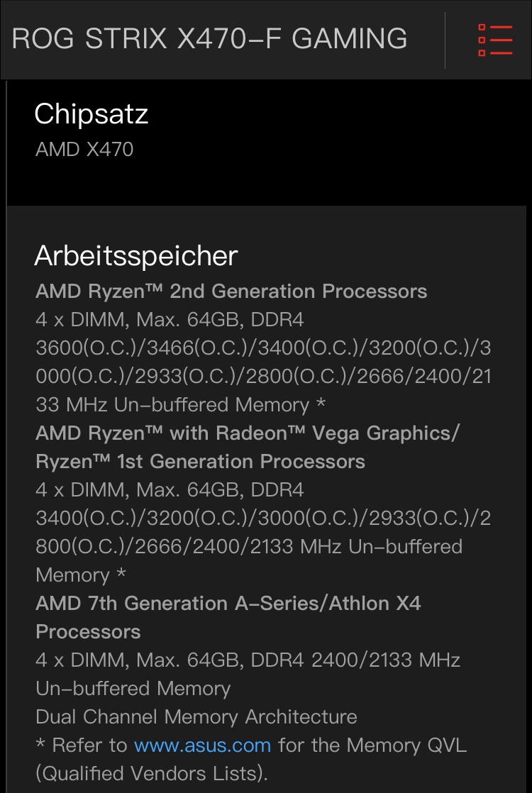Click the AMD Ryzen 2nd Generation Processors subheading
Image resolution: width=532 pixels, height=793 pixels.
pyautogui.click(x=231, y=292)
